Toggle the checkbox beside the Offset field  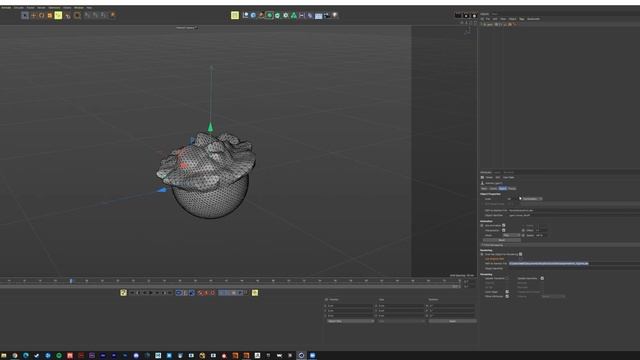pos(523,230)
